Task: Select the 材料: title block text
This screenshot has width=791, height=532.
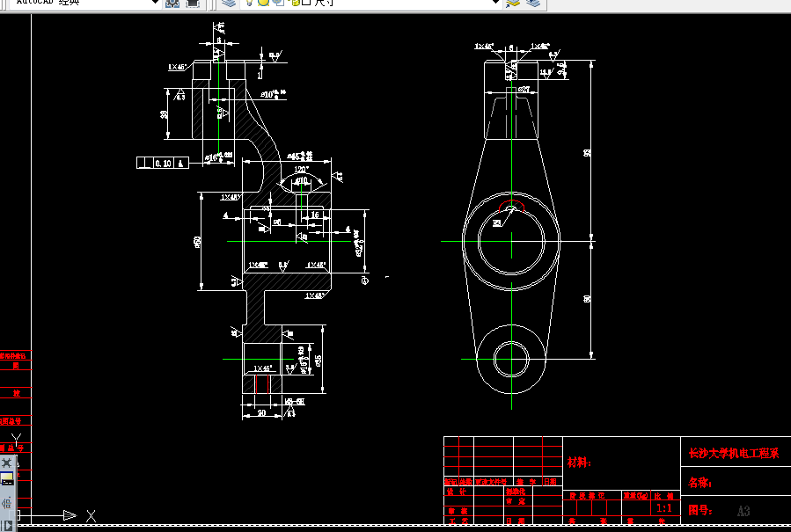Action: click(579, 463)
